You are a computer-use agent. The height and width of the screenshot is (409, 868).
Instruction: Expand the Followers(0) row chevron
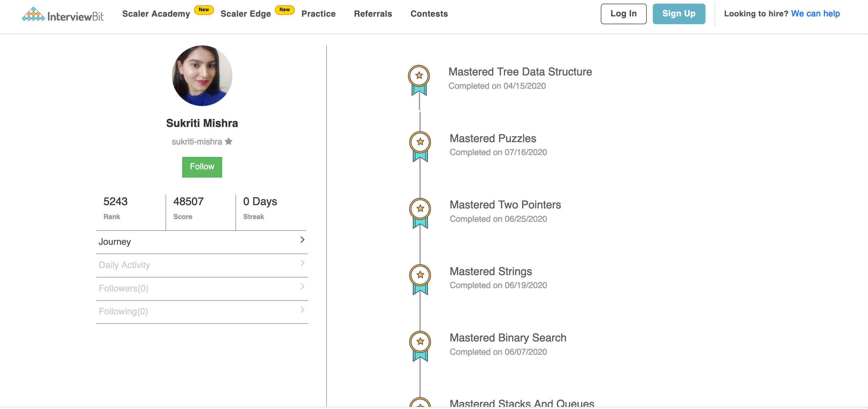(x=302, y=286)
